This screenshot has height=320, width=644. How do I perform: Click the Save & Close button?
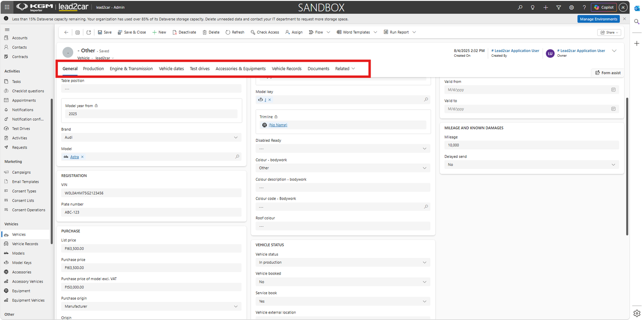tap(132, 32)
